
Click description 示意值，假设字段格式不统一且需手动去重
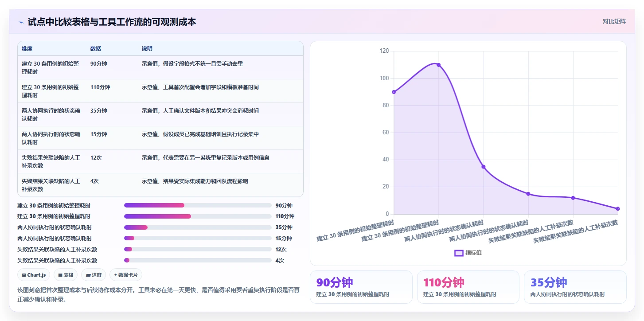tap(192, 64)
